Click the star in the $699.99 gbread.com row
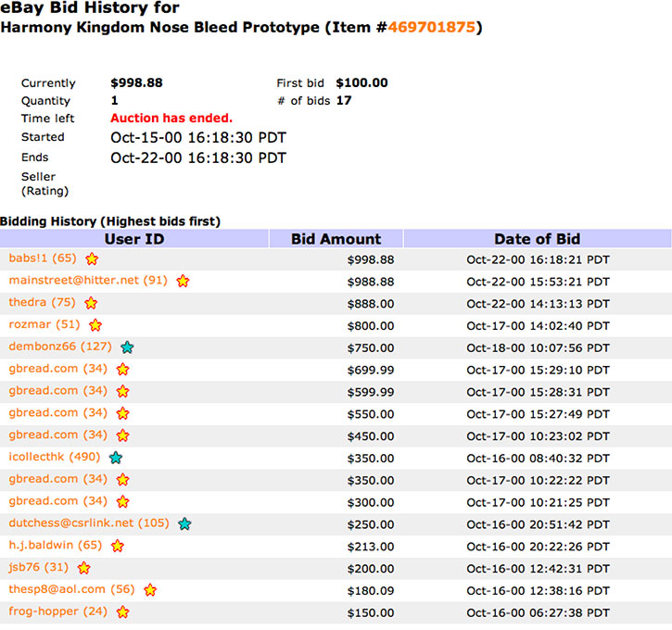Image resolution: width=672 pixels, height=630 pixels. (x=123, y=369)
